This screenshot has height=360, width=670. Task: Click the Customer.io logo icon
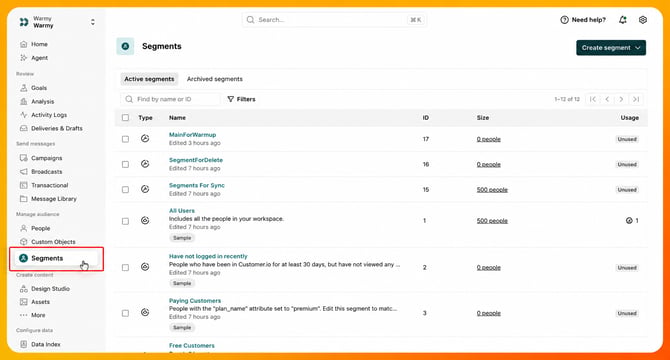click(24, 22)
